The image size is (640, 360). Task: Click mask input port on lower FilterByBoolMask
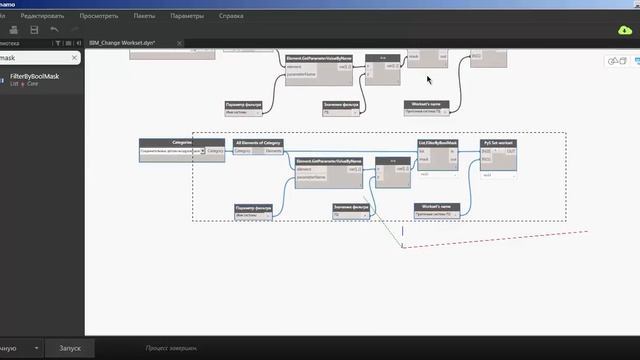tap(424, 159)
